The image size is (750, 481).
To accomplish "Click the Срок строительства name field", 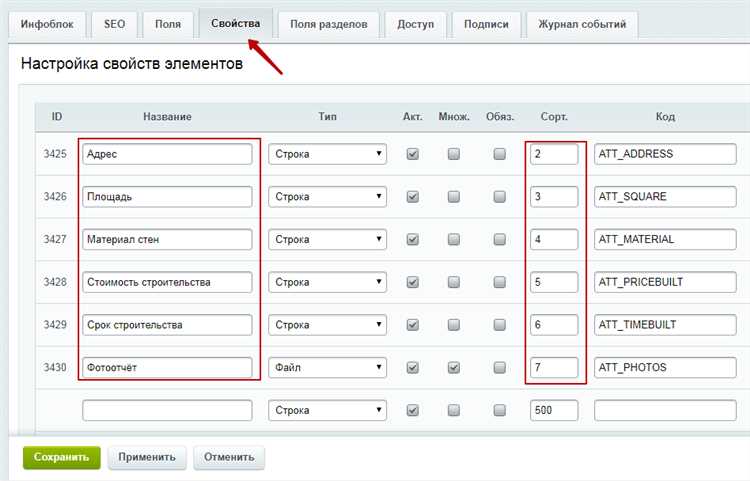I will [167, 325].
